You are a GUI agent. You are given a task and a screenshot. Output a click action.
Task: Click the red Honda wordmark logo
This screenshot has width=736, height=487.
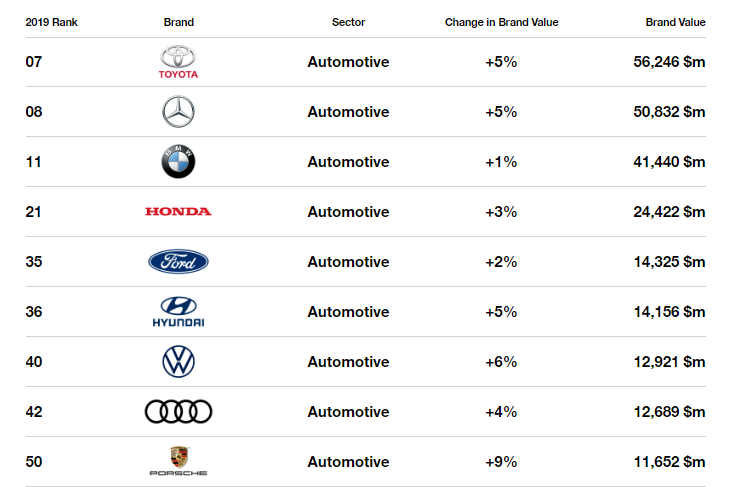178,212
